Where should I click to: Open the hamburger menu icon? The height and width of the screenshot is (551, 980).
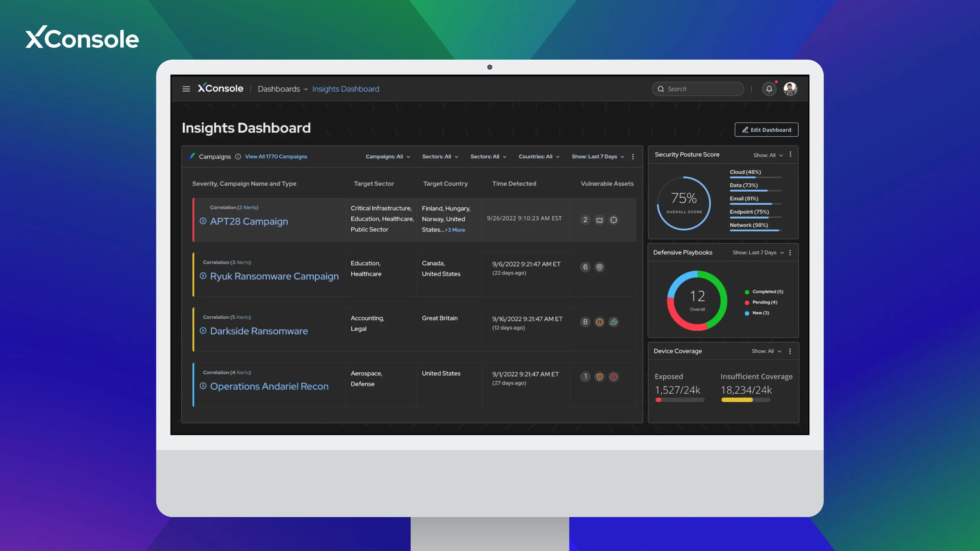(x=186, y=89)
